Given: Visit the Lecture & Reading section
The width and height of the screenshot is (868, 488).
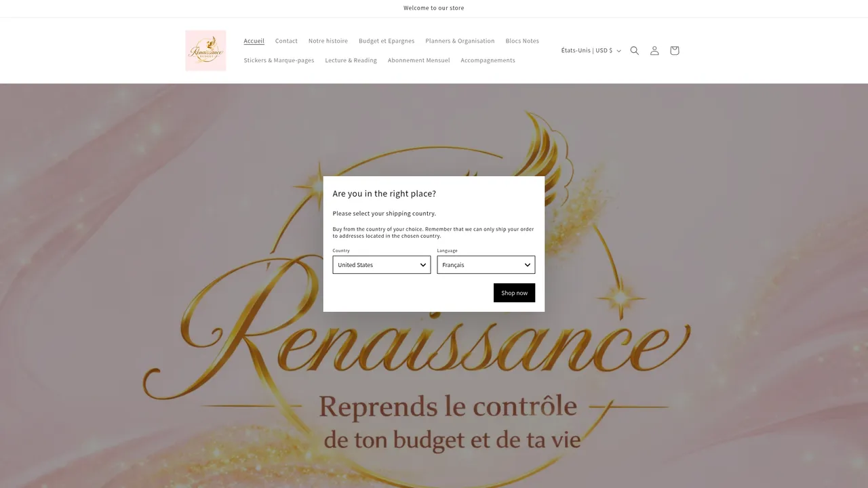Looking at the screenshot, I should pos(351,60).
